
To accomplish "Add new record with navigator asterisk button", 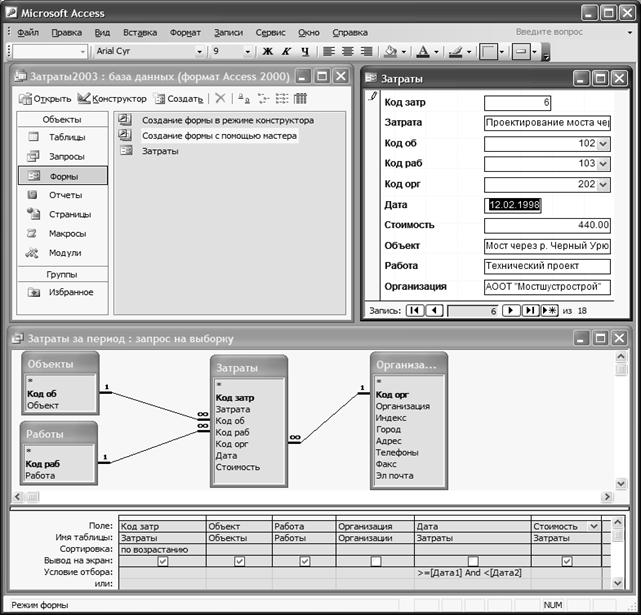I will pos(549,311).
